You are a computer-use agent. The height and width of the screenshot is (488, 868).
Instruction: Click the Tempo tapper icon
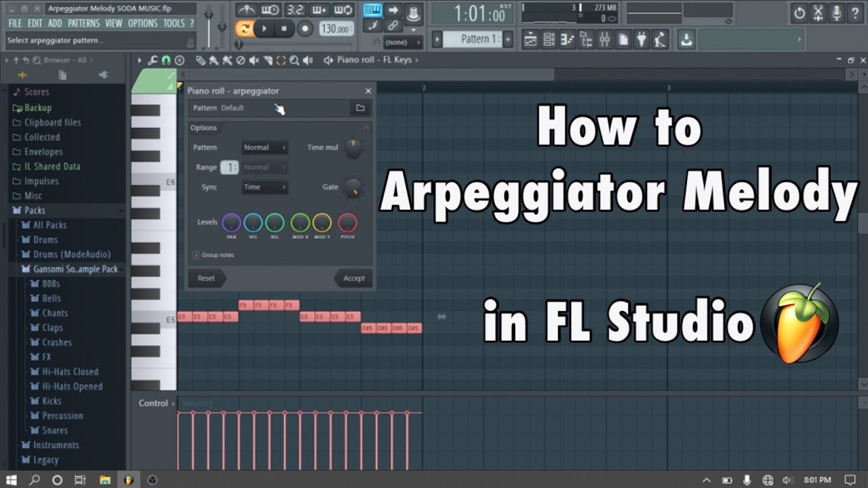[x=660, y=39]
